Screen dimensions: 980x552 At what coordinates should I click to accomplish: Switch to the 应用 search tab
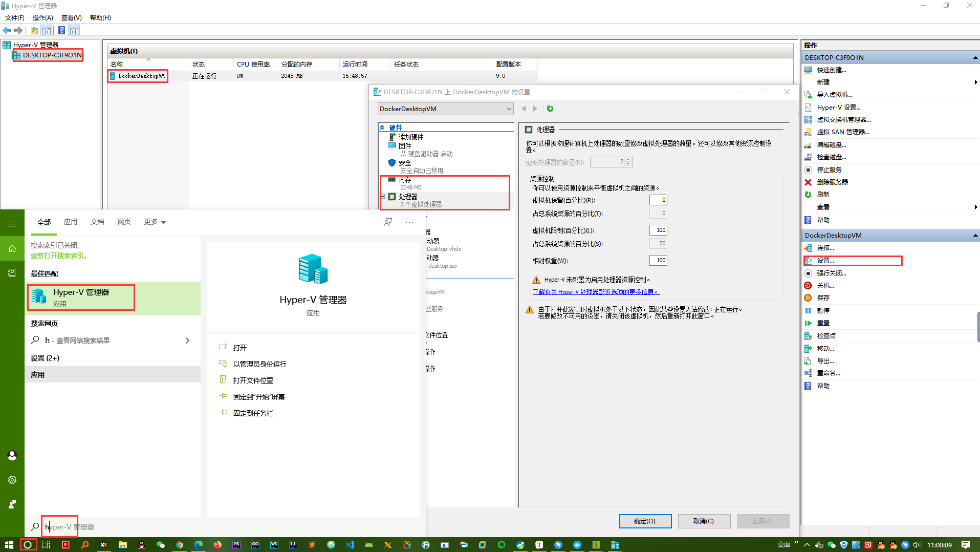(x=71, y=222)
